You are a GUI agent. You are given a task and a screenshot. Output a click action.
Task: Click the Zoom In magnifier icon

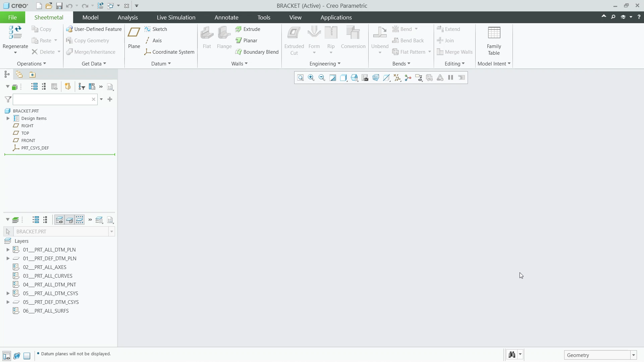(x=311, y=78)
